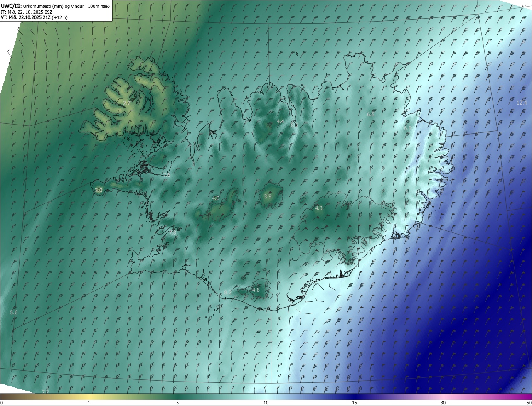532x406 pixels.
Task: Click the 3.9 value on the central glacier
Action: point(268,196)
